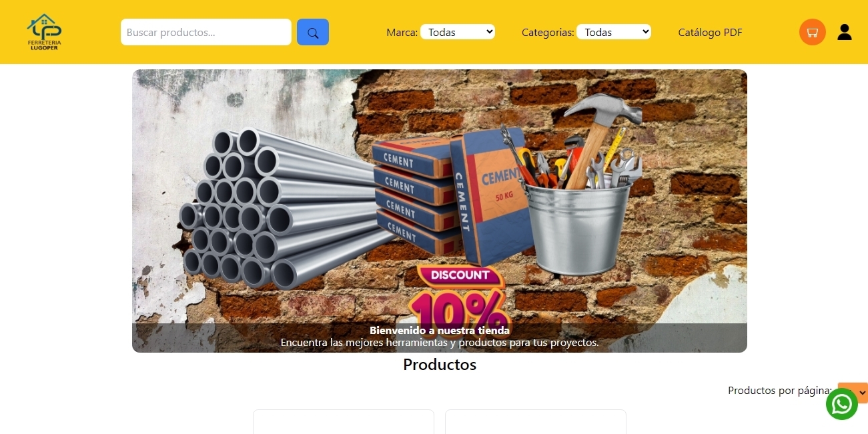Click the blue magnifier search button
868x434 pixels.
[313, 32]
